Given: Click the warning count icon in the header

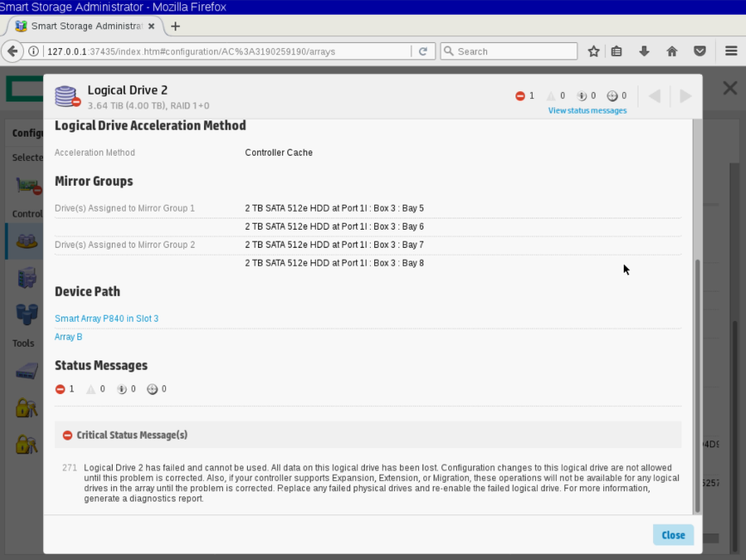Looking at the screenshot, I should tap(551, 96).
